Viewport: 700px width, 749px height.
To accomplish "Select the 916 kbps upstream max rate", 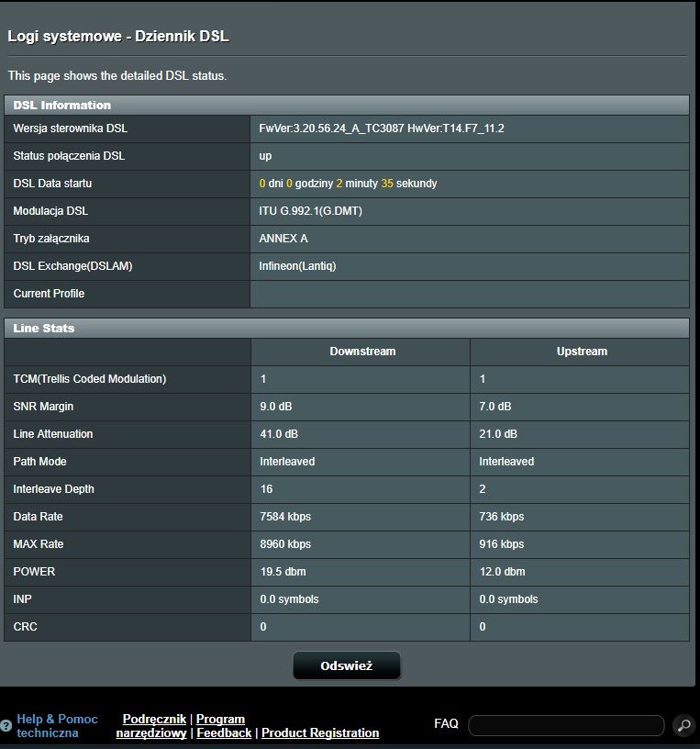I will tap(502, 544).
